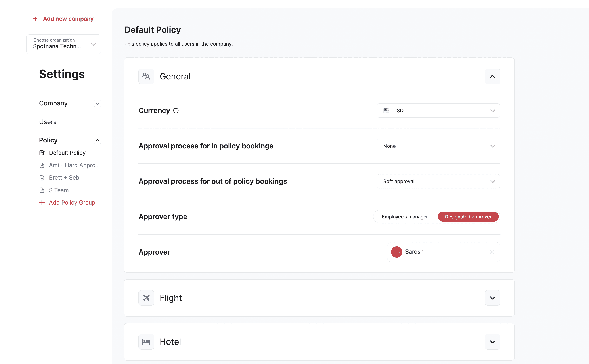The image size is (589, 364).
Task: Click the Hotel section title
Action: 170,342
